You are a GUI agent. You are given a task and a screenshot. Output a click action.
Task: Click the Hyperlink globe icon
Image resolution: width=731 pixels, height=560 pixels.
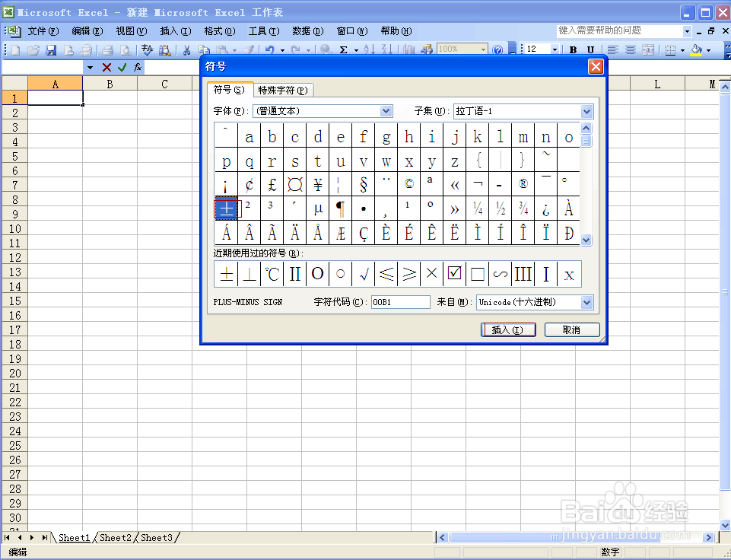[x=326, y=50]
